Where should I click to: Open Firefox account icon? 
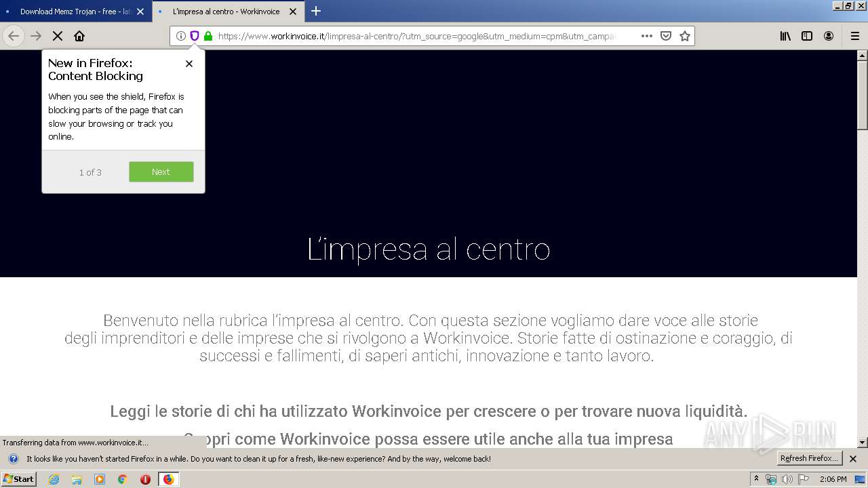pos(829,36)
